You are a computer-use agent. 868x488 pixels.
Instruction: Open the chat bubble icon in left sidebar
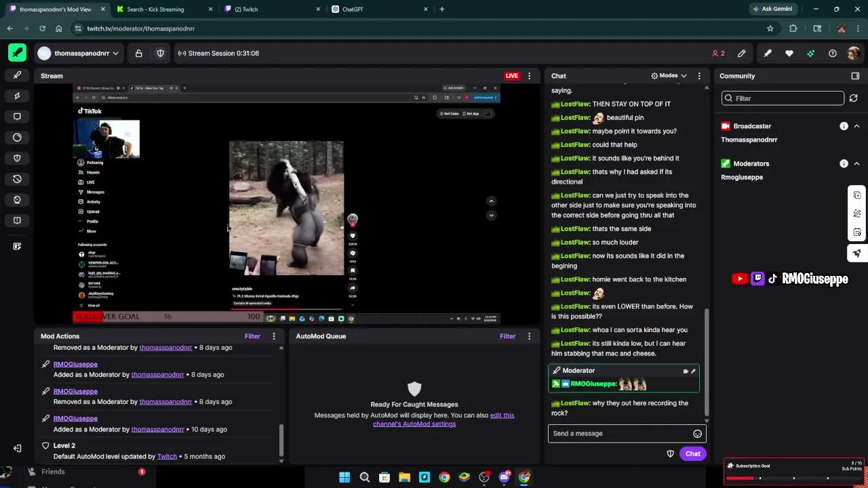point(17,117)
